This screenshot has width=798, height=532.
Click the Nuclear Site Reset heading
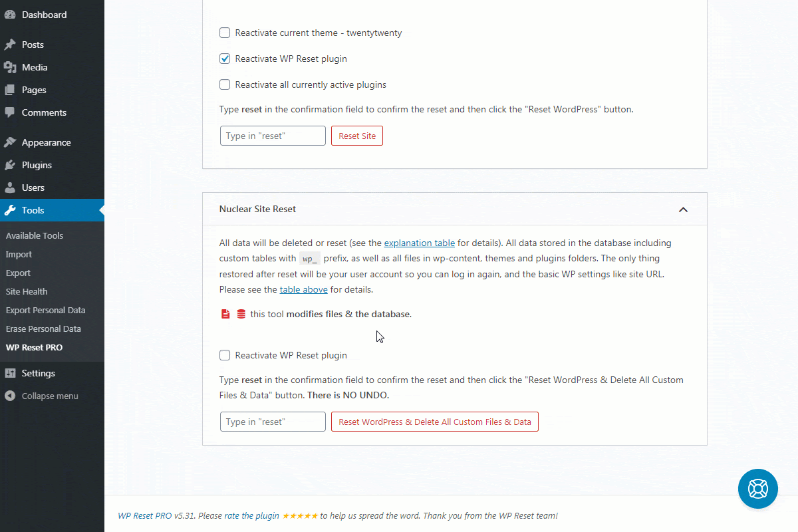[x=257, y=209]
